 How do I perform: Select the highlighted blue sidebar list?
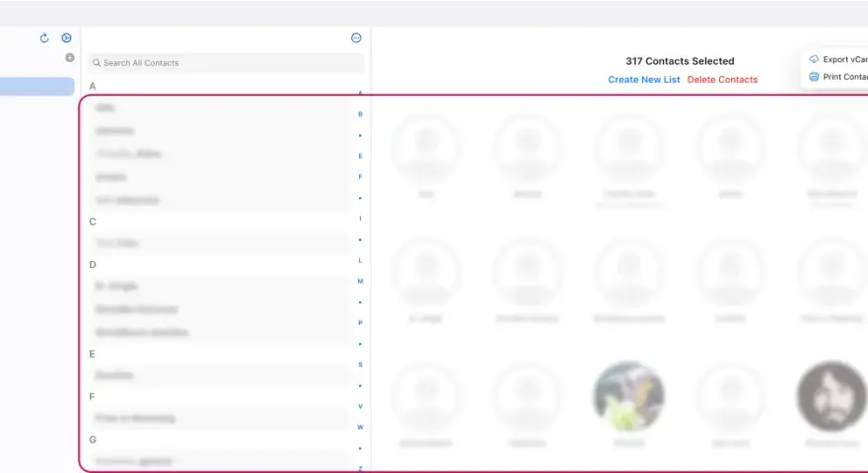(x=37, y=87)
